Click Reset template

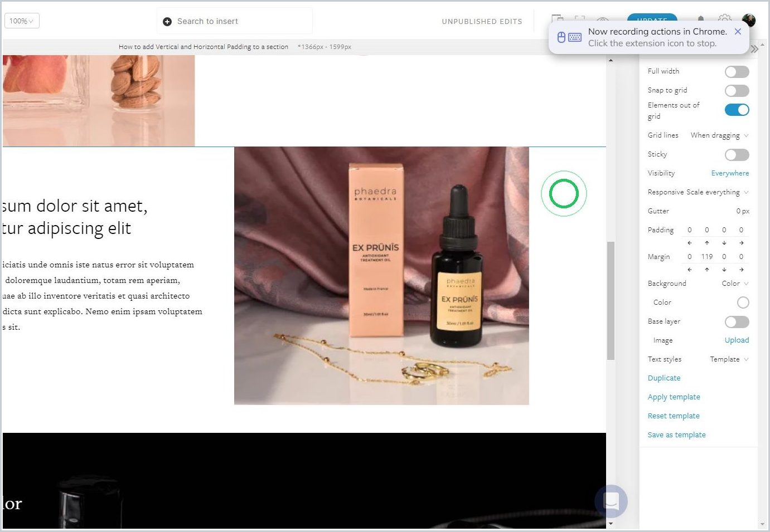coord(674,416)
